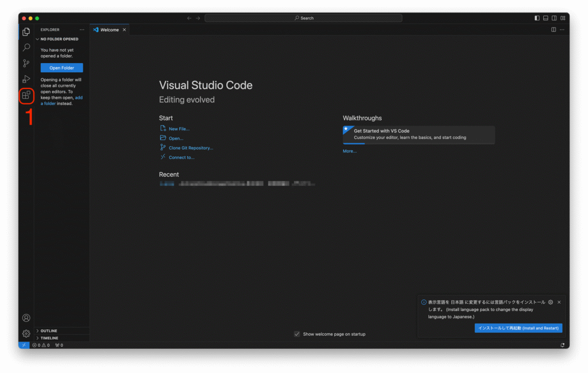Image resolution: width=588 pixels, height=373 pixels.
Task: Click the Open folder icon under Start
Action: [x=163, y=138]
